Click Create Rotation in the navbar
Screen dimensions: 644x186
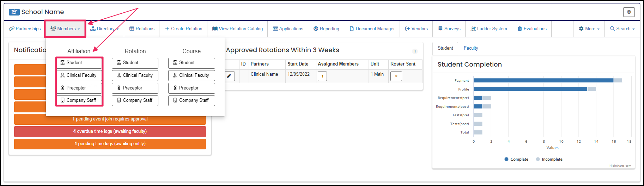(x=184, y=29)
